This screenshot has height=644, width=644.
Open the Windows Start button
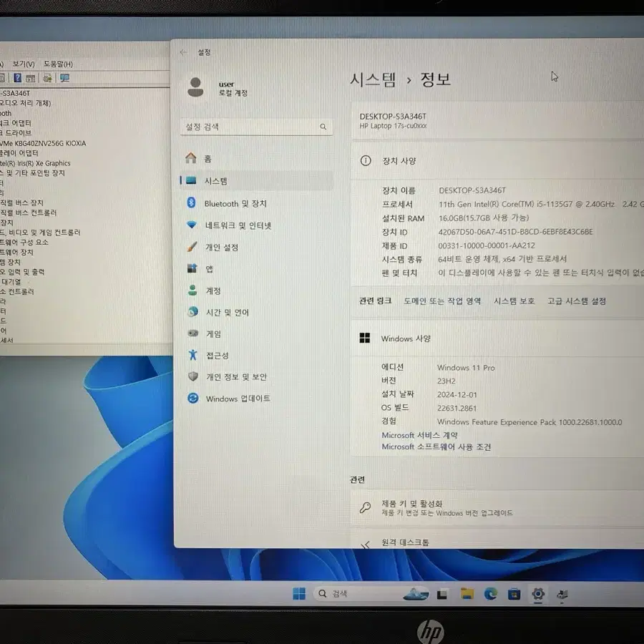299,593
